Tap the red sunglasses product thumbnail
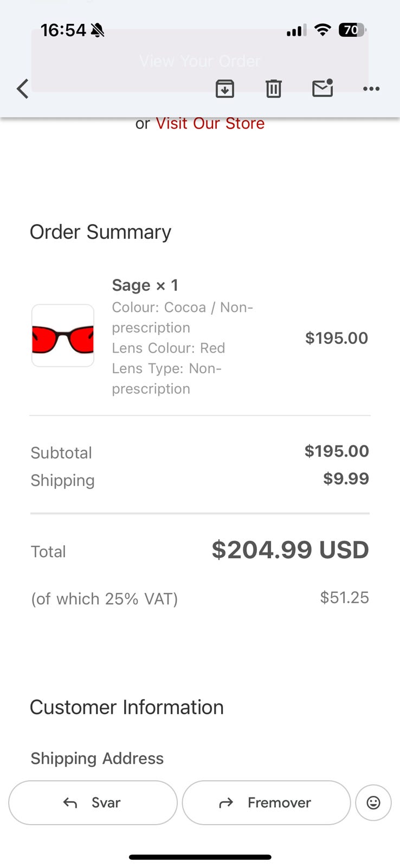 pos(63,336)
